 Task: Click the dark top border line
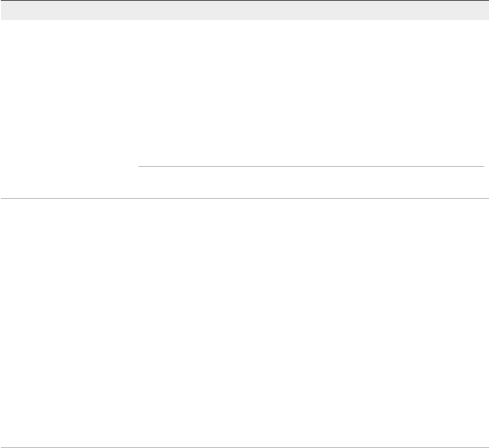(244, 1)
